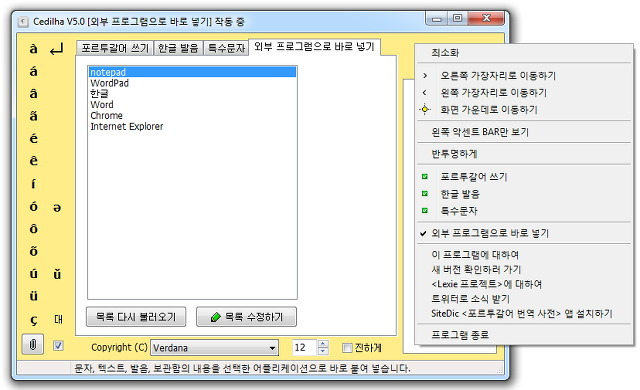Choose SiteDic 앱 설치하기 menu item
The image size is (640, 390).
524,314
